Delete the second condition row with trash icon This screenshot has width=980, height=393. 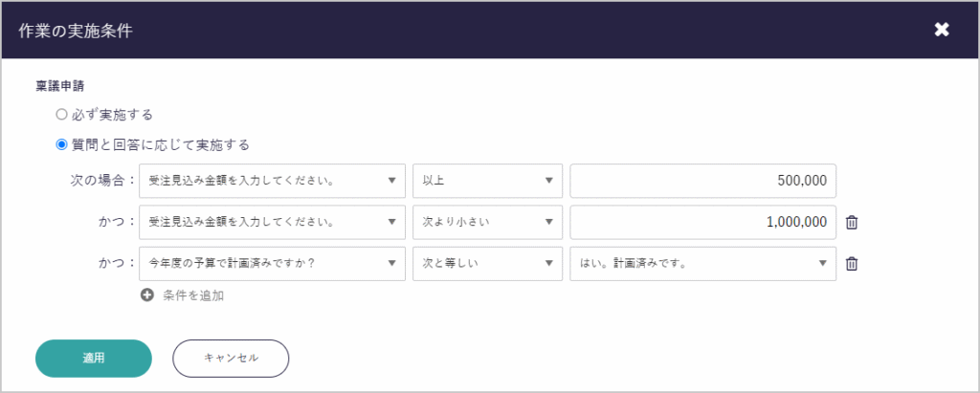pyautogui.click(x=852, y=222)
